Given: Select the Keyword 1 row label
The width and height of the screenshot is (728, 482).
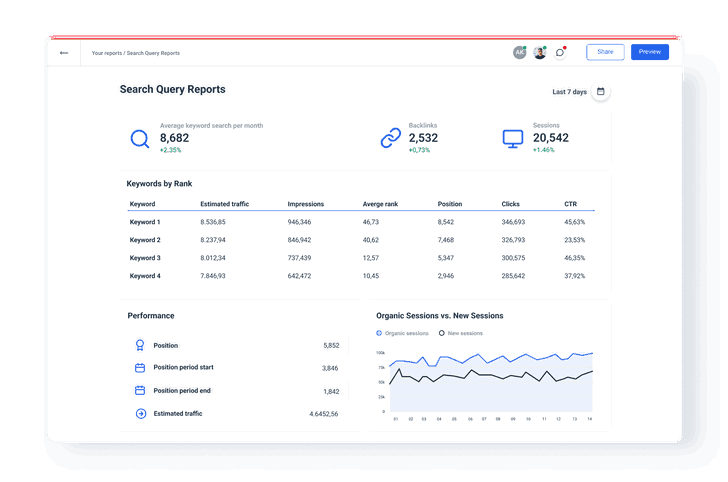Looking at the screenshot, I should (x=145, y=222).
